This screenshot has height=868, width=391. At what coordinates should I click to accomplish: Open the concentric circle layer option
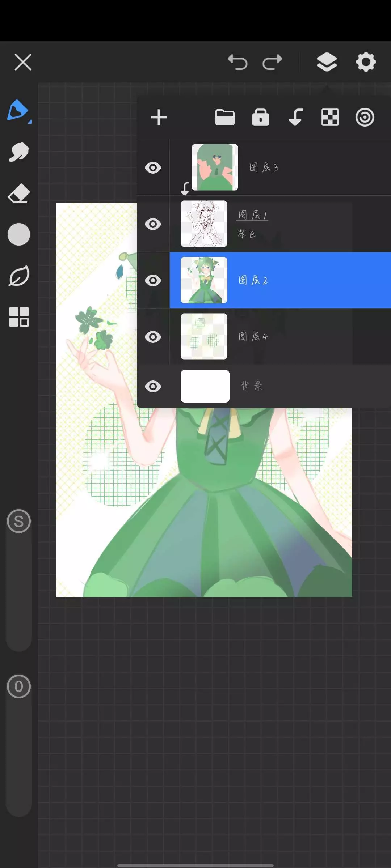[365, 118]
